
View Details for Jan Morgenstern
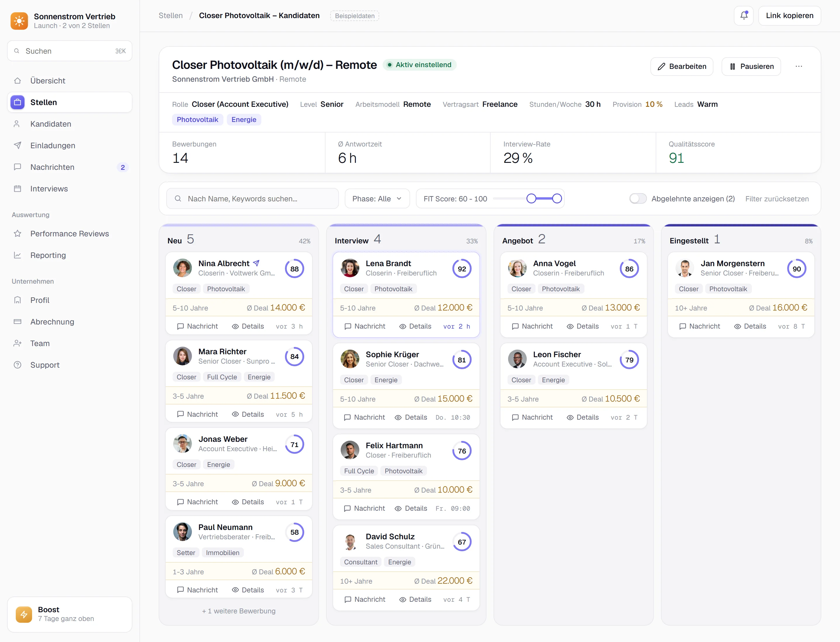point(750,326)
